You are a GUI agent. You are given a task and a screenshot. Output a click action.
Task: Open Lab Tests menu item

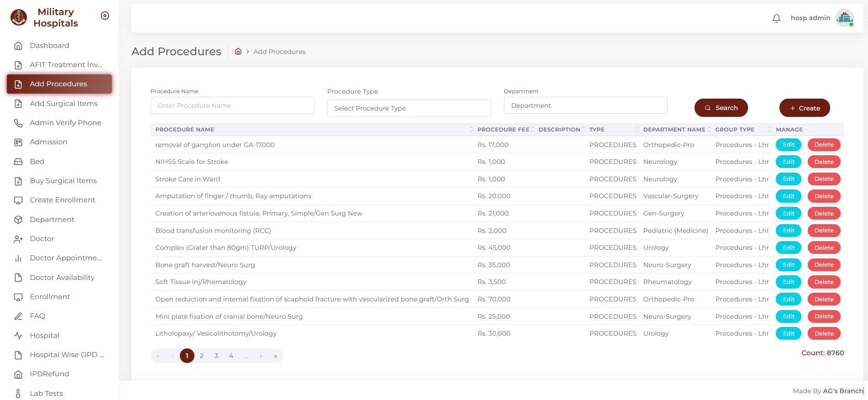coord(59,394)
